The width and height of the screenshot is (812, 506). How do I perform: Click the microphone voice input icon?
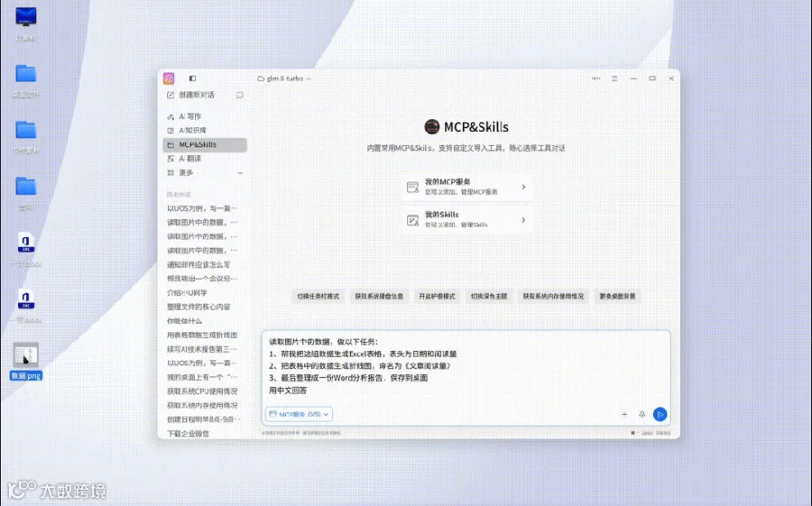tap(642, 414)
